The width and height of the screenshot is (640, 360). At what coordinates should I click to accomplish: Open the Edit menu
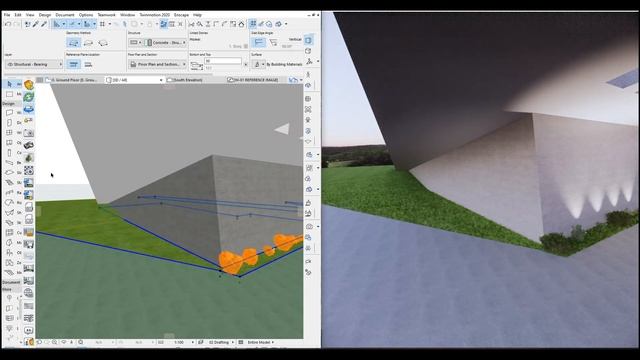[x=18, y=15]
